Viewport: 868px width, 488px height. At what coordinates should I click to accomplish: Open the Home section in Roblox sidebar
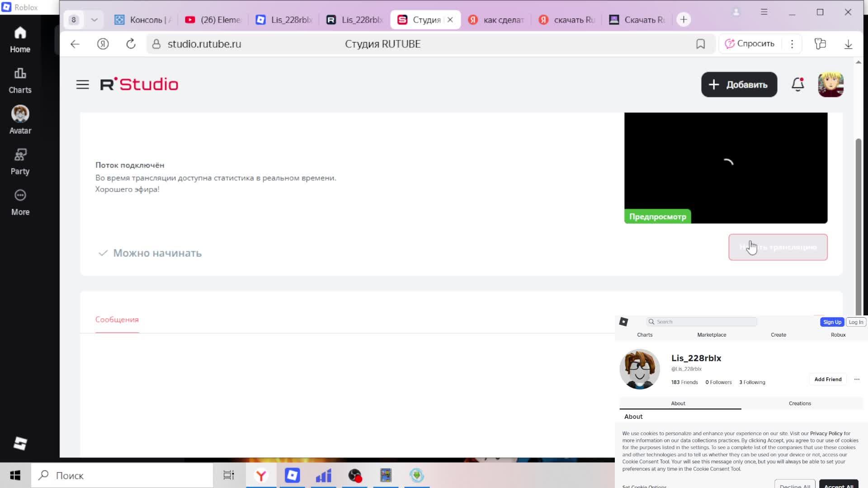click(20, 40)
